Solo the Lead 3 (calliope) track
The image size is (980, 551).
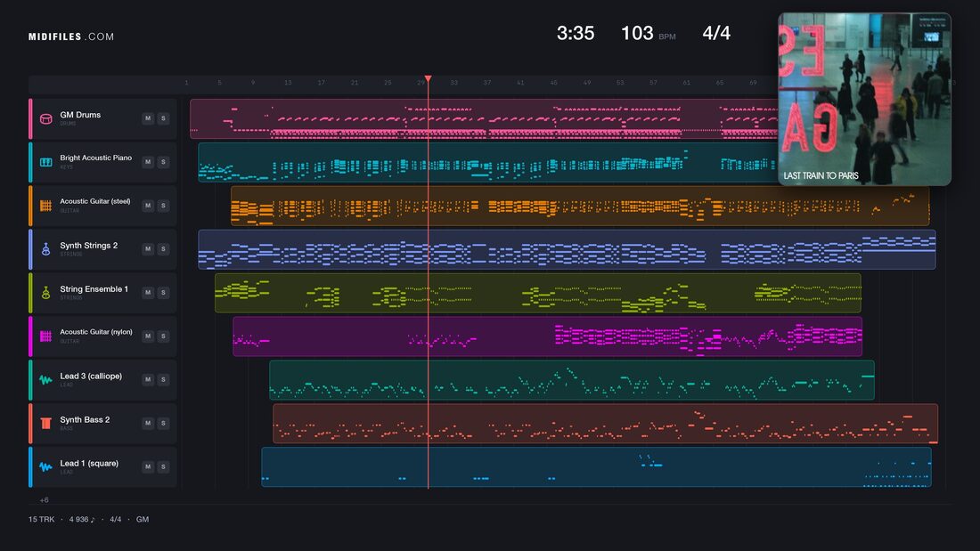[163, 379]
